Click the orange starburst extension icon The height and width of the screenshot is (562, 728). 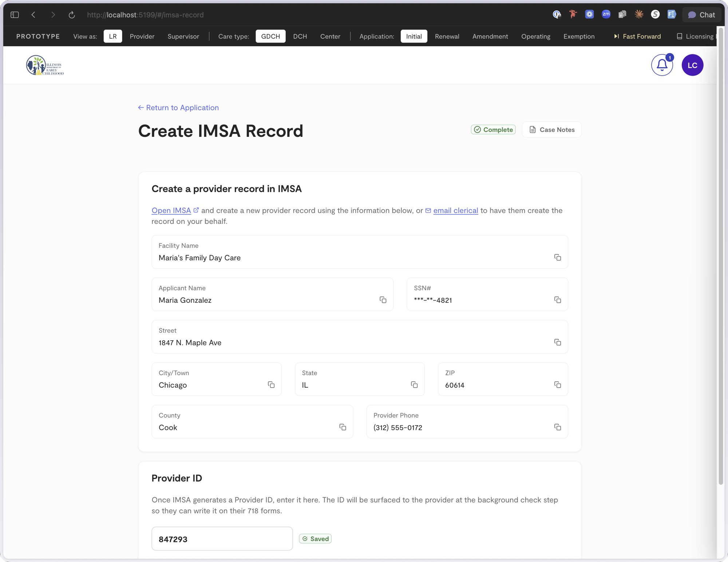click(x=639, y=15)
